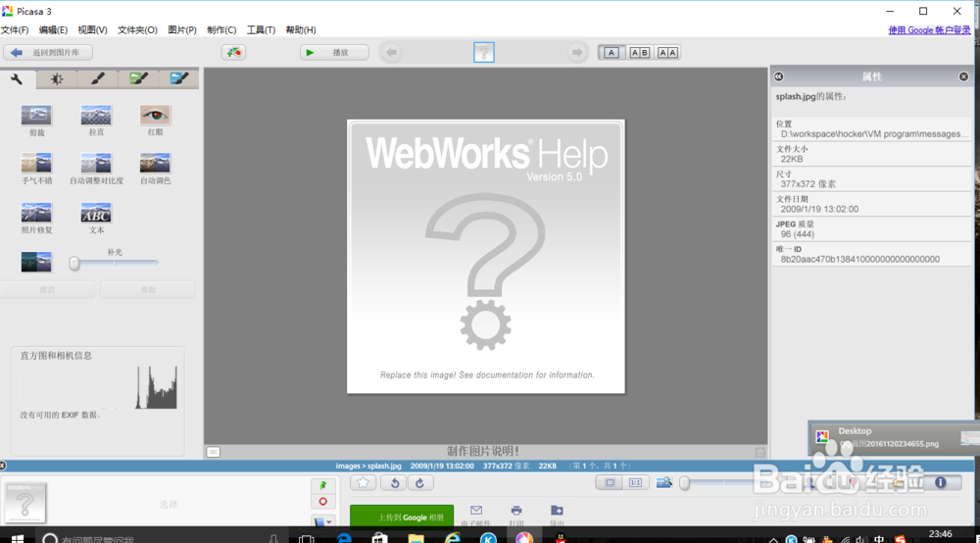Viewport: 980px width, 543px height.
Task: Open the 帮助(H) menu
Action: pyautogui.click(x=301, y=30)
